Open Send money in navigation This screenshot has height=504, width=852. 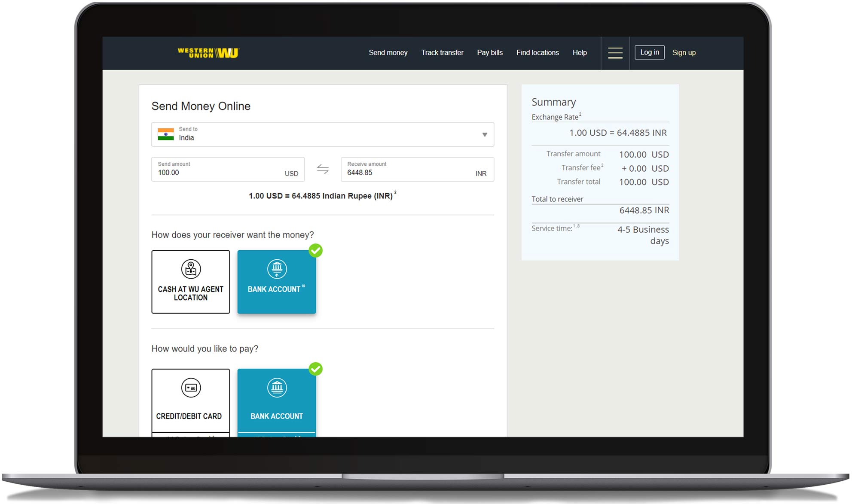[x=388, y=52]
